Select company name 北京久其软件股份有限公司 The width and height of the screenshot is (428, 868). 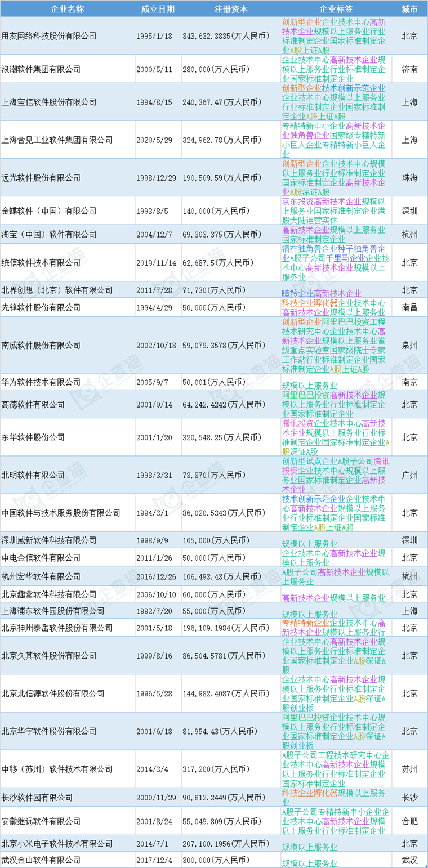tap(49, 656)
